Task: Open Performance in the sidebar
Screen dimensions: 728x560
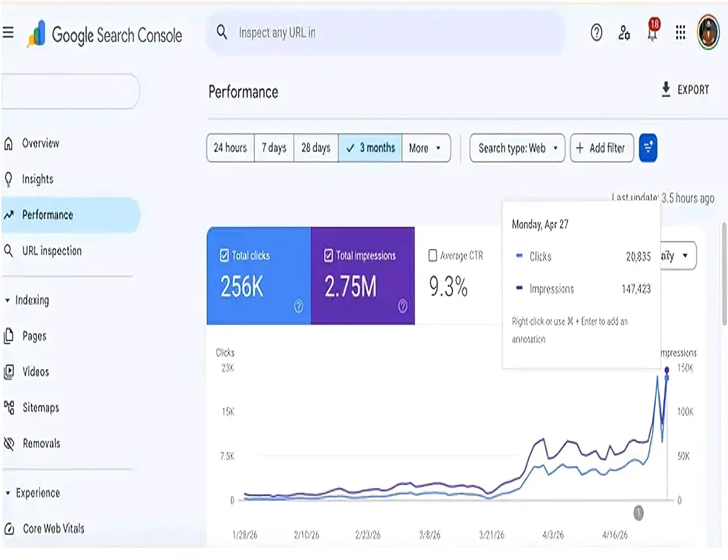Action: (x=69, y=215)
